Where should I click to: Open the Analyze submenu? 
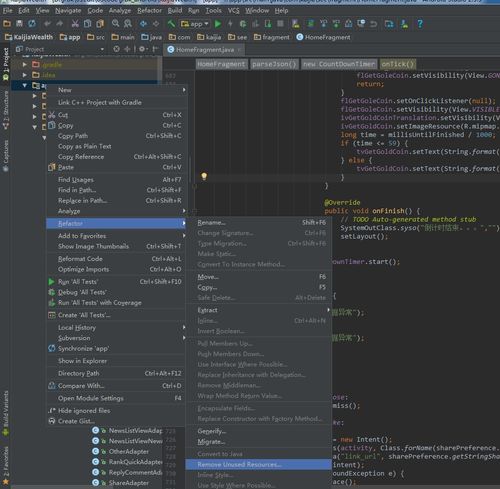117,211
